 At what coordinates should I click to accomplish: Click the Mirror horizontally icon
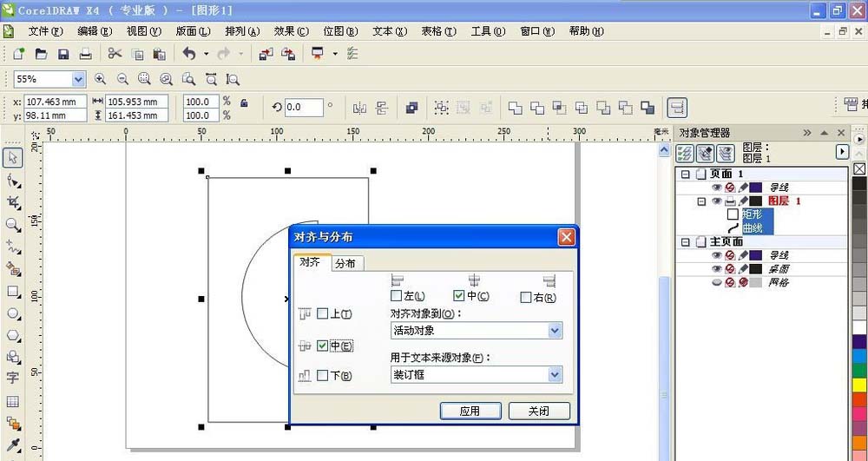360,108
